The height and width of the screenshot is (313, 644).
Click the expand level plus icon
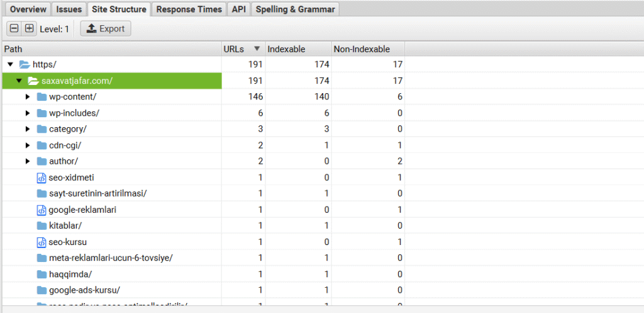pos(29,28)
